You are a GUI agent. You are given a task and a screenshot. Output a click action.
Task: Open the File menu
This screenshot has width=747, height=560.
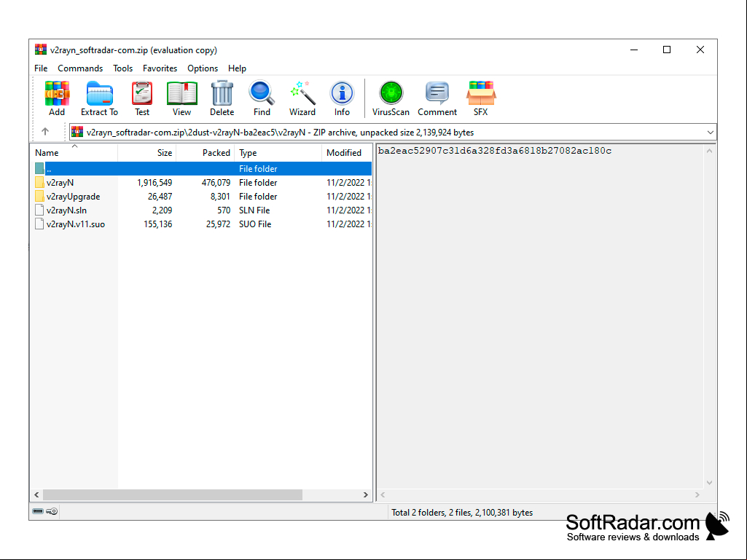[x=41, y=68]
